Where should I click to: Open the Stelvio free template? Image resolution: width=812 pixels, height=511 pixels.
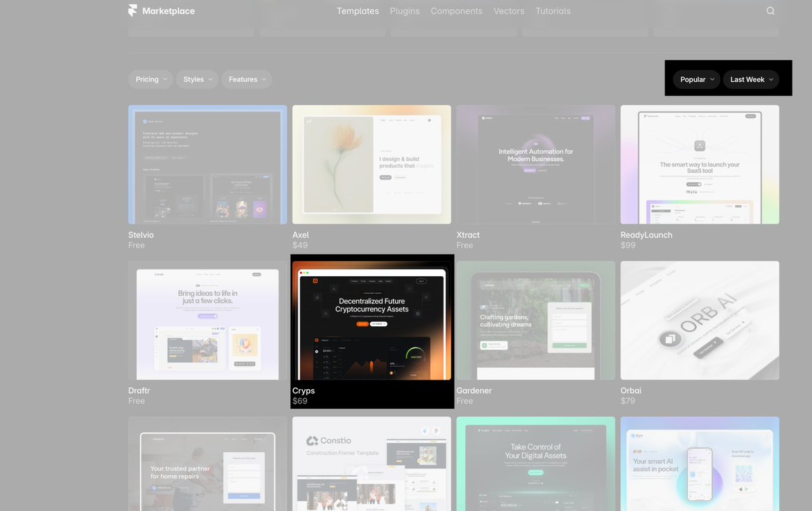pyautogui.click(x=207, y=164)
